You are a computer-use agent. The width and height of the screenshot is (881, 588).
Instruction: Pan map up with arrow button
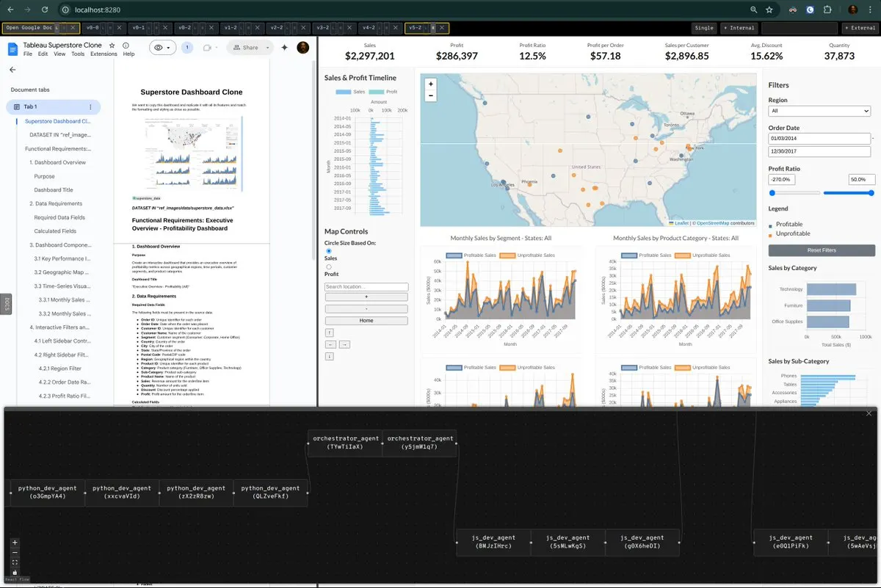[329, 333]
